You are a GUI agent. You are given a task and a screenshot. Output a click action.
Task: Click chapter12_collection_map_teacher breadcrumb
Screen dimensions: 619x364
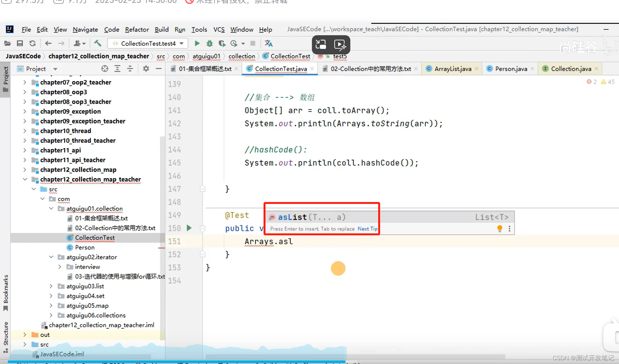(x=99, y=56)
